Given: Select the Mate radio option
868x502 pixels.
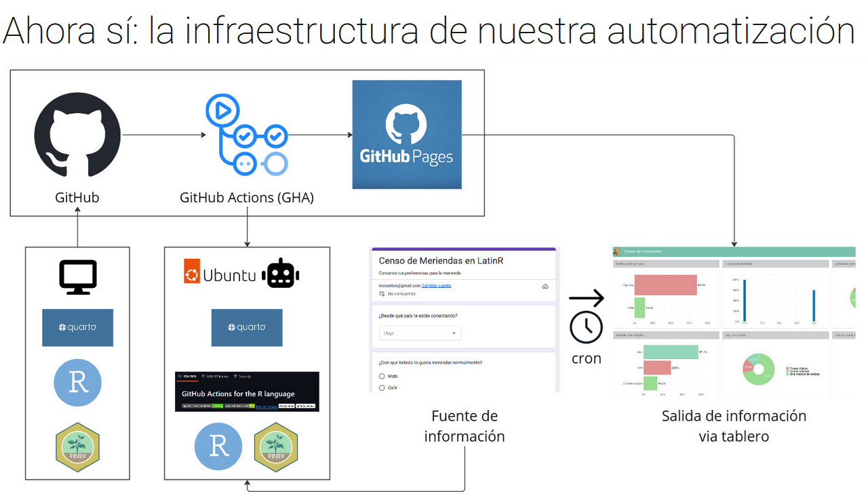Looking at the screenshot, I should tap(382, 376).
